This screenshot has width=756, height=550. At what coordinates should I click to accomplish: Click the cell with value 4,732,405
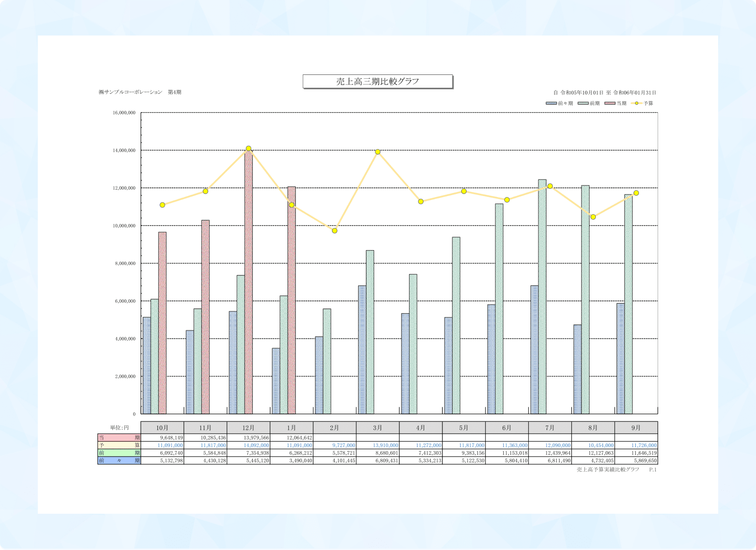coord(593,460)
